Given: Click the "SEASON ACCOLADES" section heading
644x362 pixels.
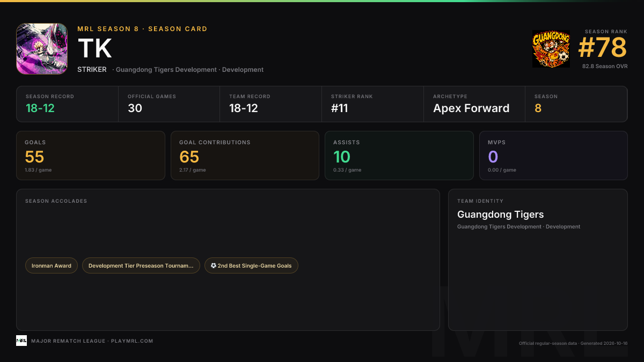Looking at the screenshot, I should click(x=56, y=201).
